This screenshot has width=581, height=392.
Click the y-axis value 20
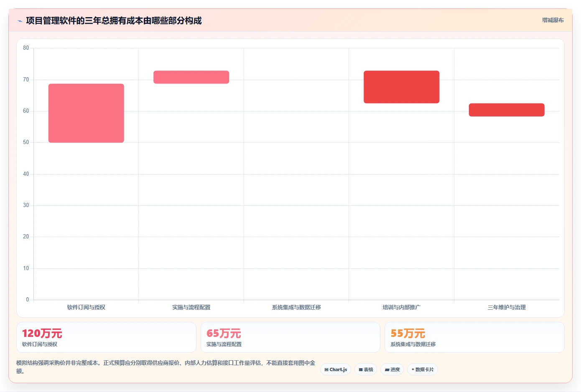(x=26, y=237)
